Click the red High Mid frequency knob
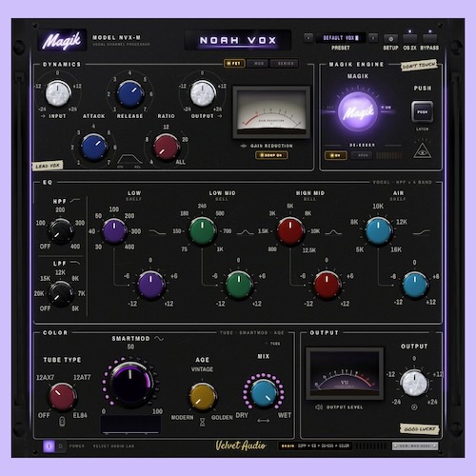Screen dimensions: 476x476 pos(290,230)
